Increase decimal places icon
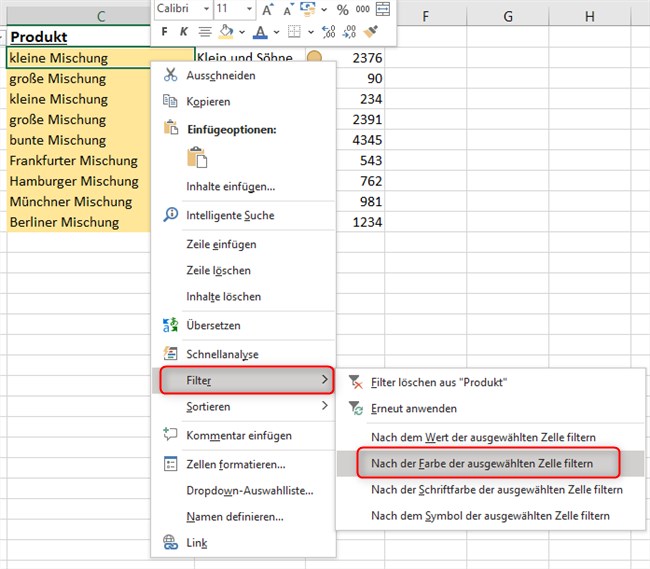Screen dimensions: 650x569 click(328, 31)
